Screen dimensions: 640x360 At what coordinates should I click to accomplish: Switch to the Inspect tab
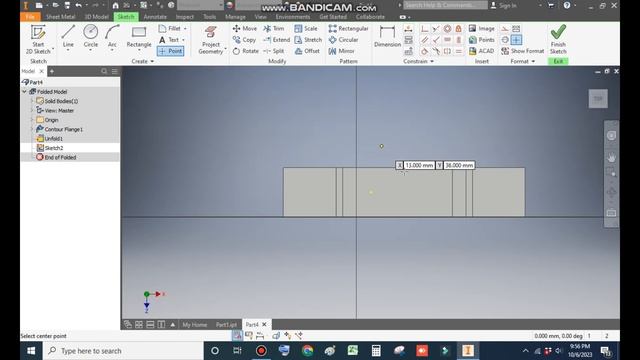click(184, 17)
